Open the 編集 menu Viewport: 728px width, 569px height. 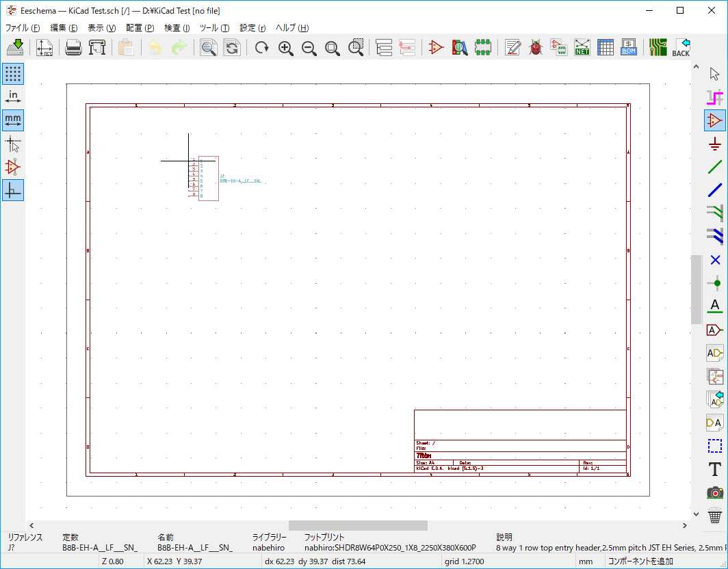pos(64,28)
